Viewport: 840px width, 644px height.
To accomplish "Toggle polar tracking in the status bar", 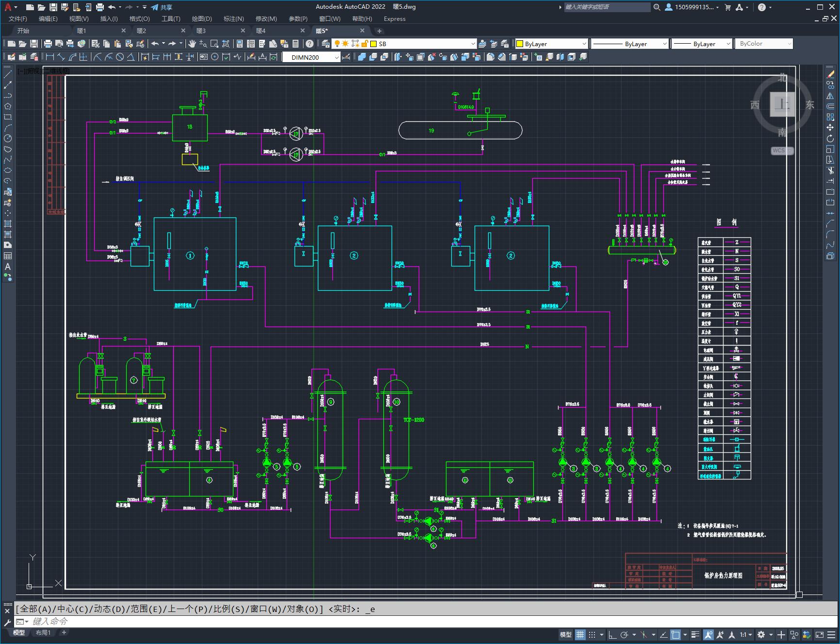I will pyautogui.click(x=625, y=634).
